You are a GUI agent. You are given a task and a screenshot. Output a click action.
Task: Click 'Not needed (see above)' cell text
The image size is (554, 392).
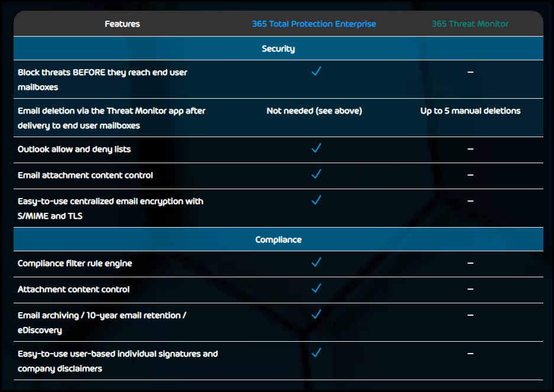tap(314, 111)
